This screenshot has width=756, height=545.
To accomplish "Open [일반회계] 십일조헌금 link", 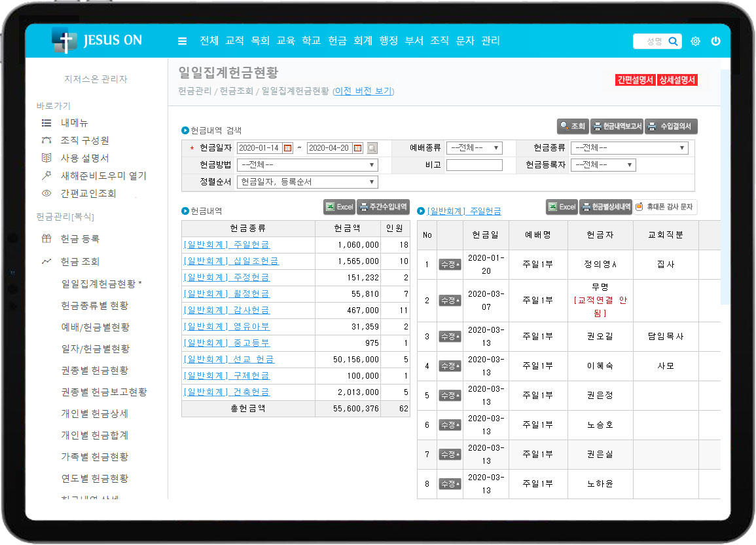I will point(231,261).
